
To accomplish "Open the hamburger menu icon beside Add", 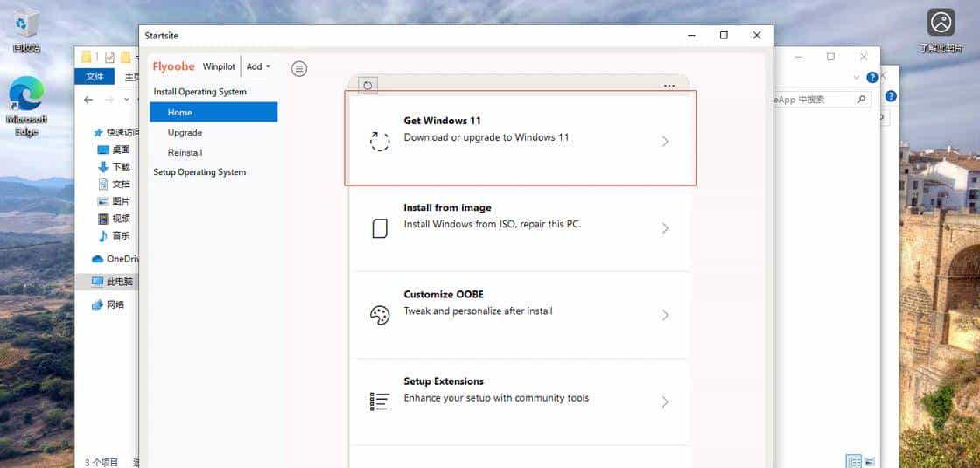I will 299,69.
